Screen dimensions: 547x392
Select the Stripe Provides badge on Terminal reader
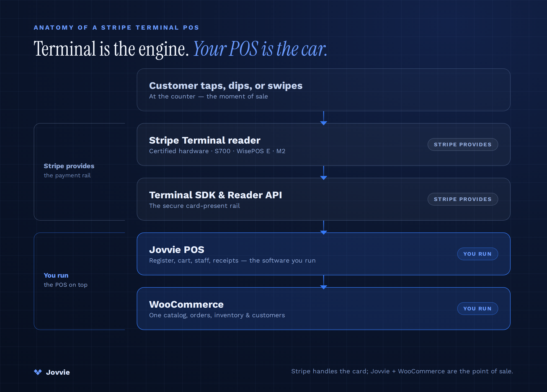coord(463,144)
